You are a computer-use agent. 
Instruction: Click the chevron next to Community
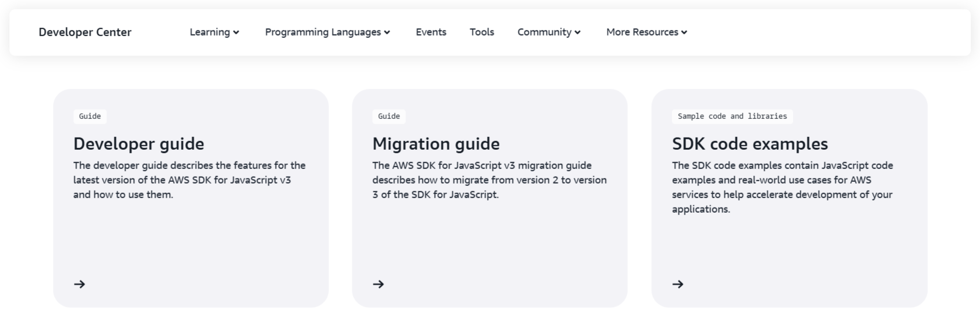pyautogui.click(x=577, y=33)
